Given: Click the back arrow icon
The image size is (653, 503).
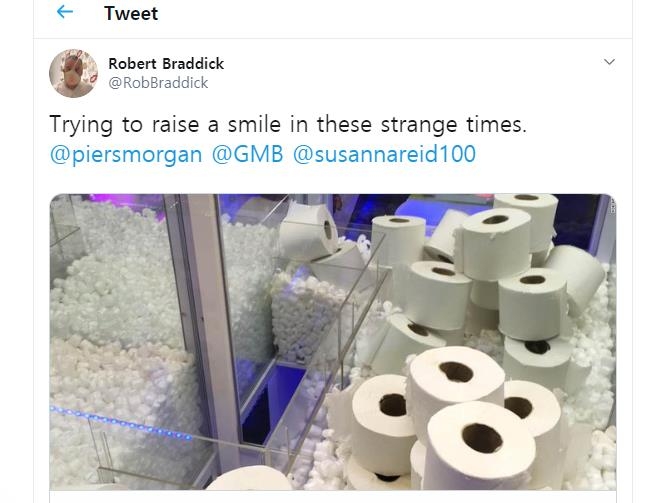Looking at the screenshot, I should pos(65,13).
